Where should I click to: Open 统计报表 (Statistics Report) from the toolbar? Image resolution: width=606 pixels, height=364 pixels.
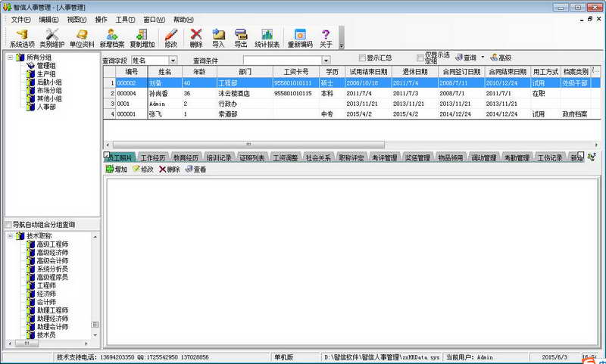click(x=267, y=38)
